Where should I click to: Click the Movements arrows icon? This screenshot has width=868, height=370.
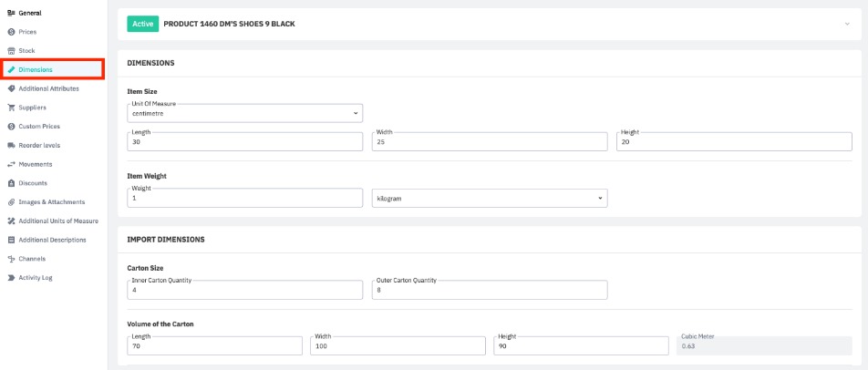(11, 164)
